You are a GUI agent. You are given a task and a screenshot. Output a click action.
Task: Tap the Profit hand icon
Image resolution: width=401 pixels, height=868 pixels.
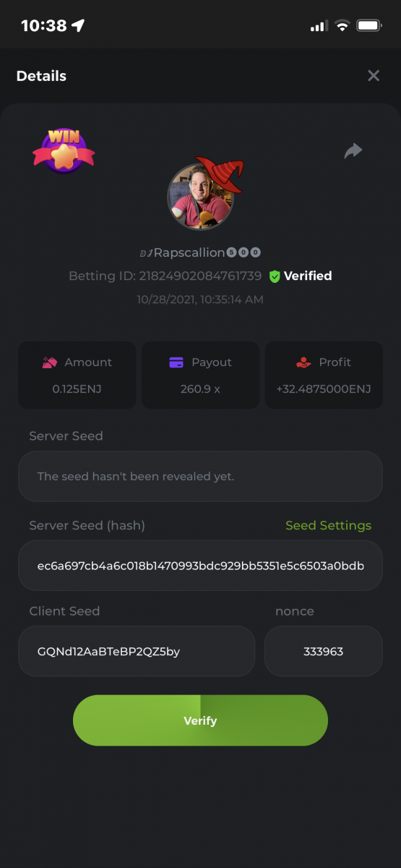[x=304, y=362]
